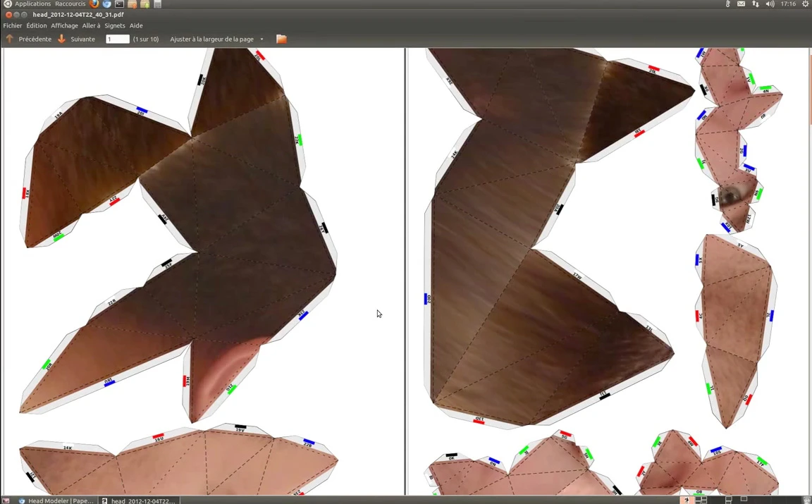Open the Aide menu
Viewport: 812px width, 504px height.
coord(136,25)
